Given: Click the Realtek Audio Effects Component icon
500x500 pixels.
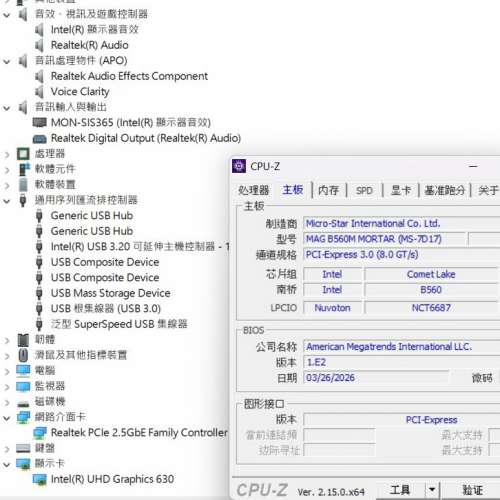Looking at the screenshot, I should [x=39, y=76].
